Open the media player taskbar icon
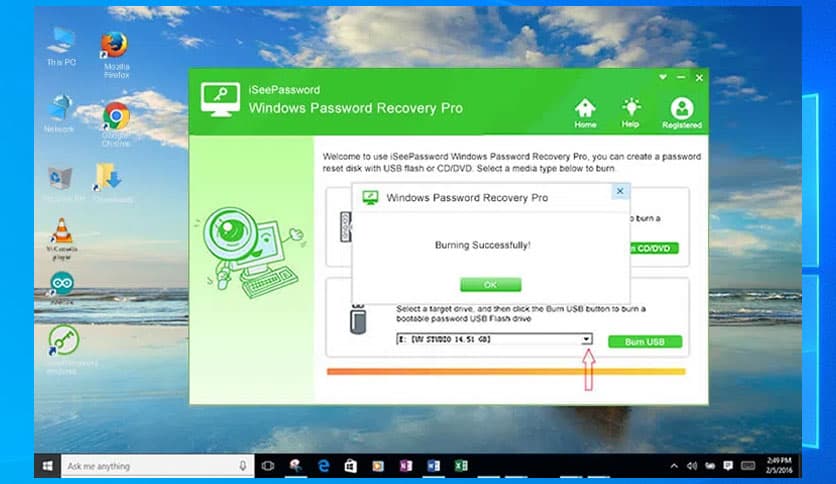 click(378, 466)
